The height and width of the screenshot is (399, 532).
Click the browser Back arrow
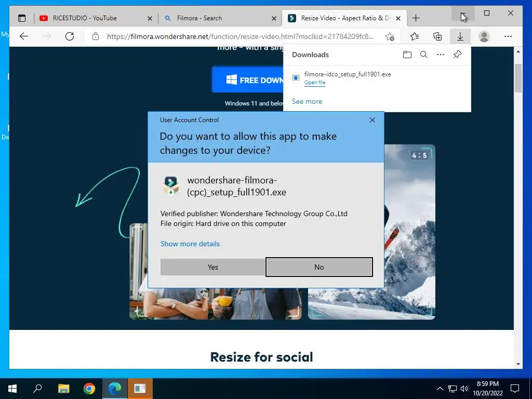24,36
